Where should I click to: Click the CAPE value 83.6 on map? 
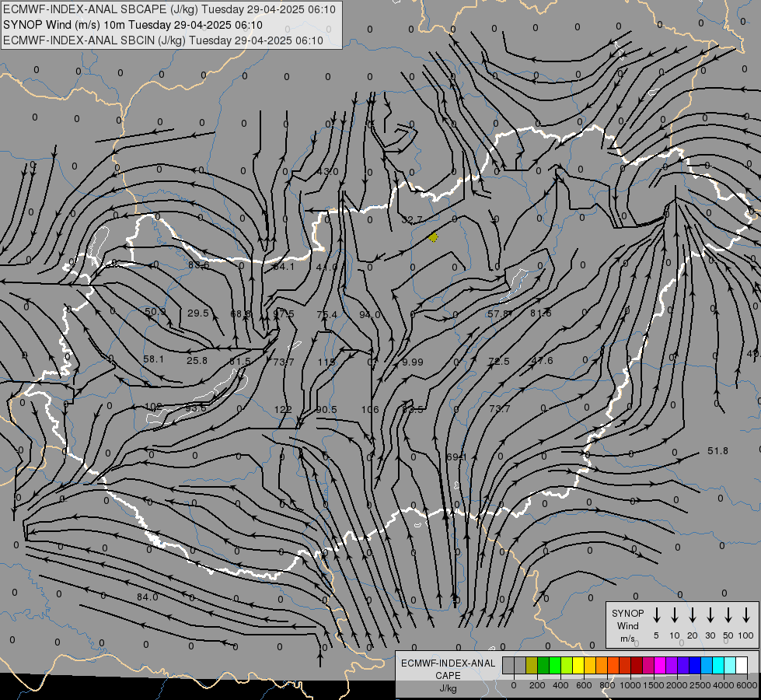click(198, 265)
